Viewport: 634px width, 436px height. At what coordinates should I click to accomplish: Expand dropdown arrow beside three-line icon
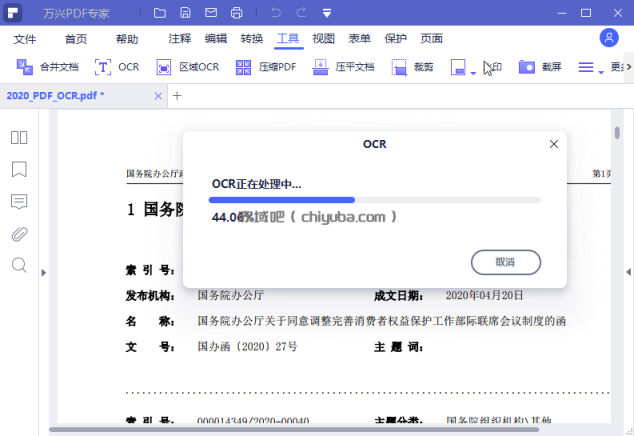point(601,73)
